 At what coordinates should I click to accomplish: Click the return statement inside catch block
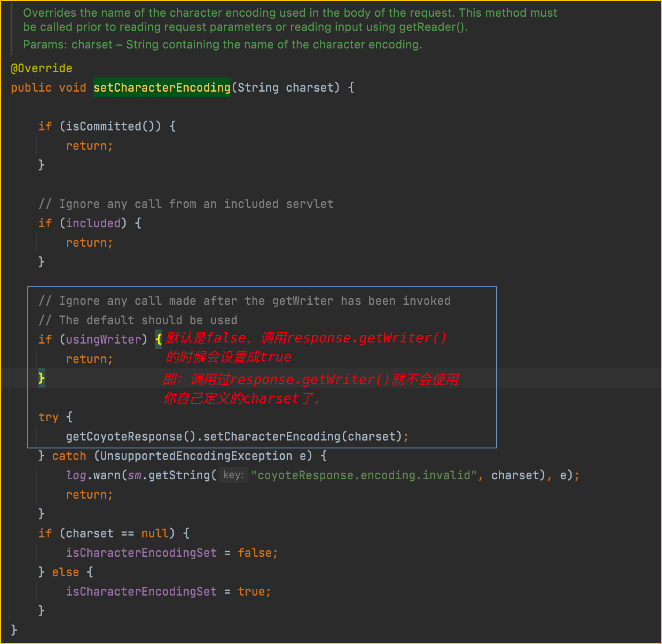point(89,495)
